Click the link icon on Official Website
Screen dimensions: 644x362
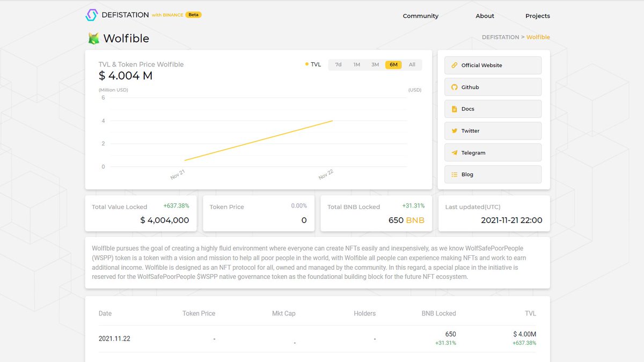point(454,65)
